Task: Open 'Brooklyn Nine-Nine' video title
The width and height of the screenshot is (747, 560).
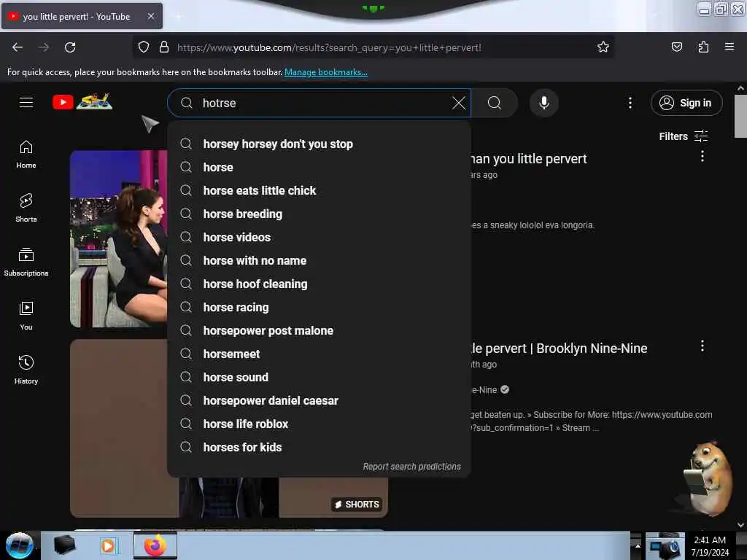Action: (560, 349)
